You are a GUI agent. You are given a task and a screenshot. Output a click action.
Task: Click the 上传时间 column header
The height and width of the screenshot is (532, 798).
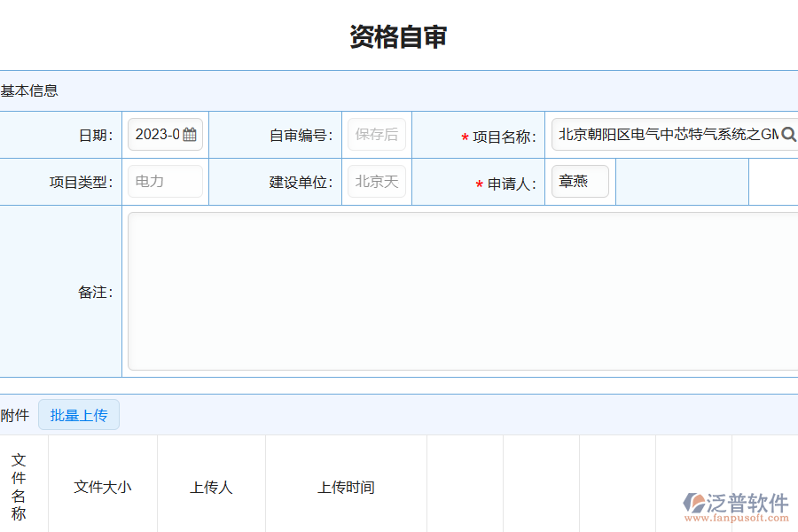pos(346,487)
